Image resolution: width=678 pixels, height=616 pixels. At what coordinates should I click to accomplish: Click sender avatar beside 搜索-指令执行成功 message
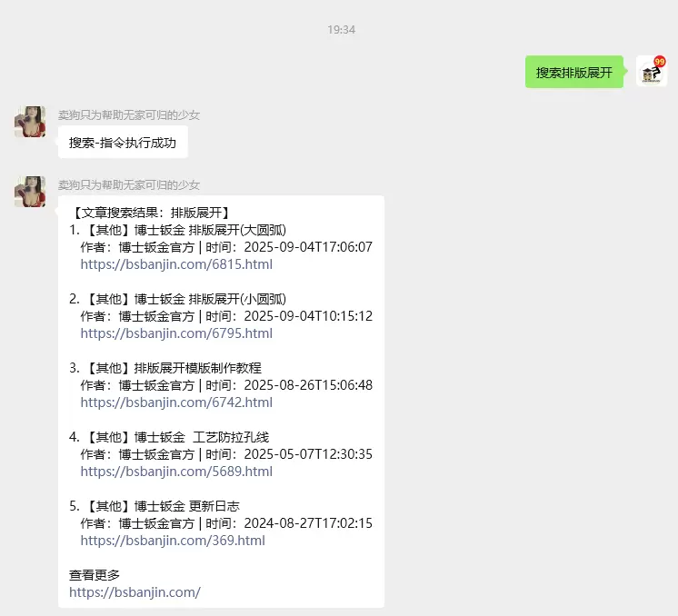pyautogui.click(x=30, y=122)
